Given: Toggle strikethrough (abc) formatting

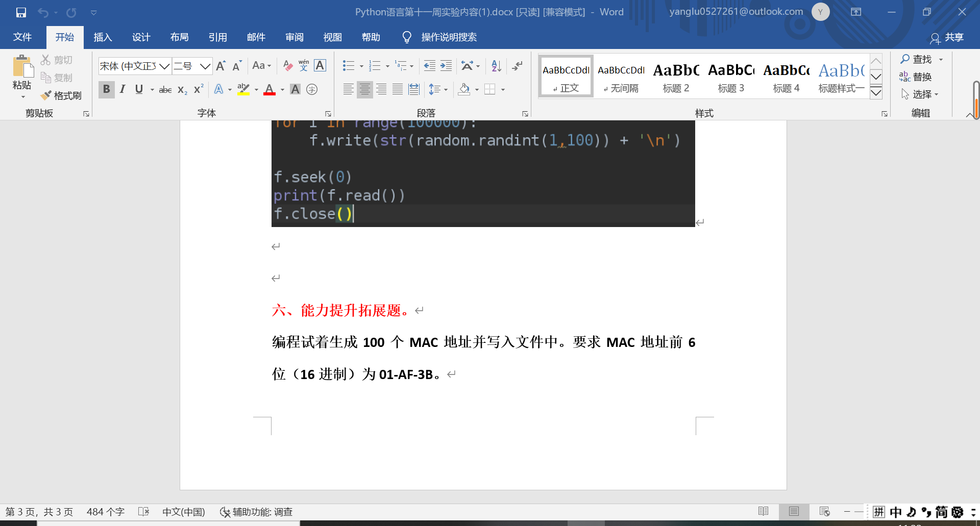Looking at the screenshot, I should [165, 90].
